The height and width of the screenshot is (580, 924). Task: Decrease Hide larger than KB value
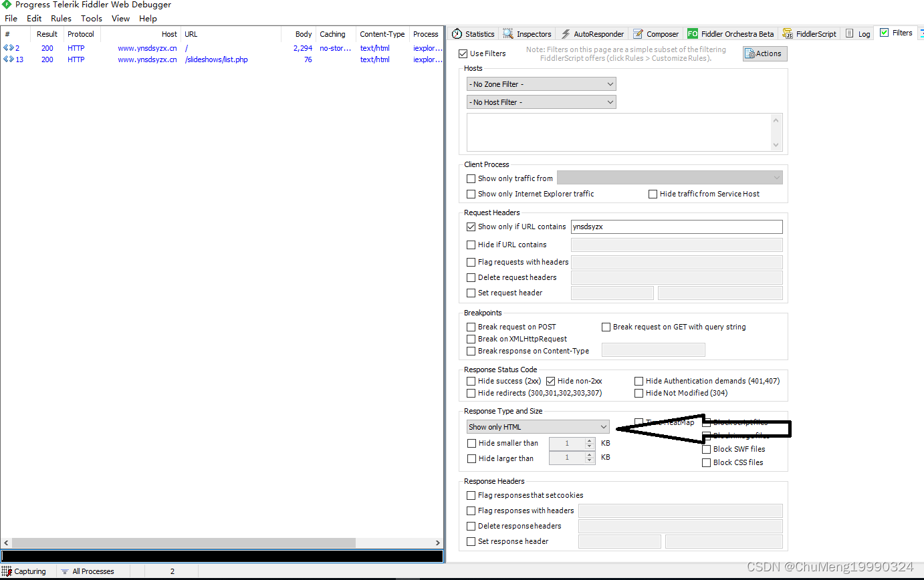[x=589, y=461]
